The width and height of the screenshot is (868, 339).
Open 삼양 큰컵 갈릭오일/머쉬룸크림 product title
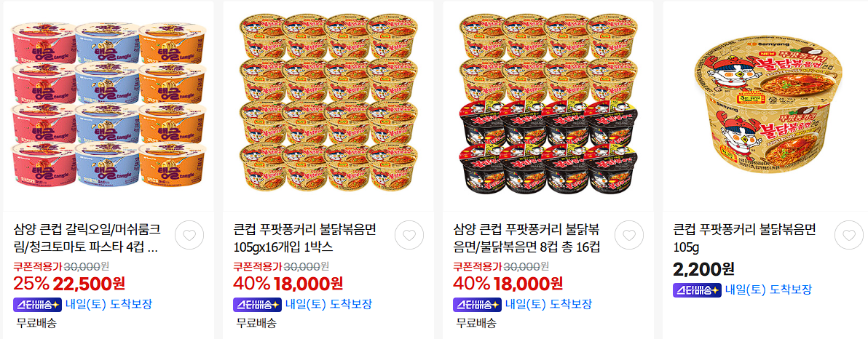click(87, 236)
